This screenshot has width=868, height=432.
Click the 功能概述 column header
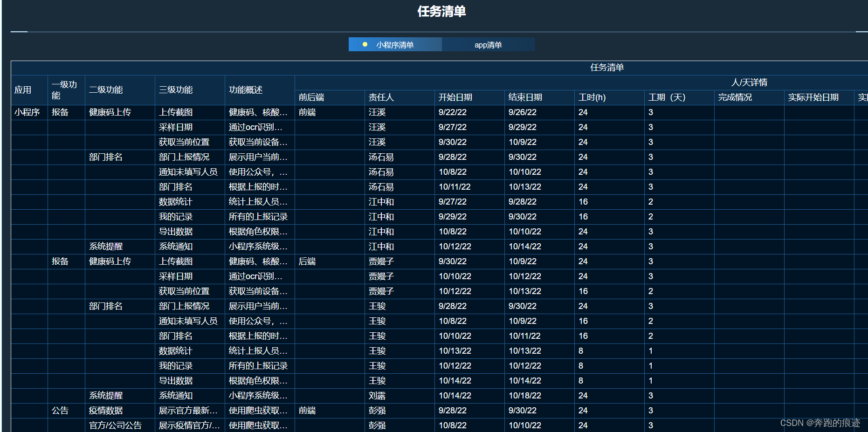[260, 90]
